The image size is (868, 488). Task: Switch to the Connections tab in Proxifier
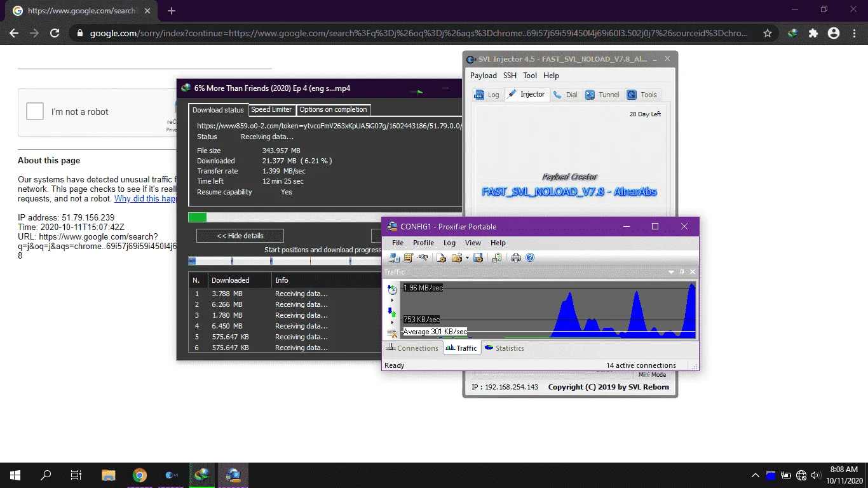(x=412, y=348)
